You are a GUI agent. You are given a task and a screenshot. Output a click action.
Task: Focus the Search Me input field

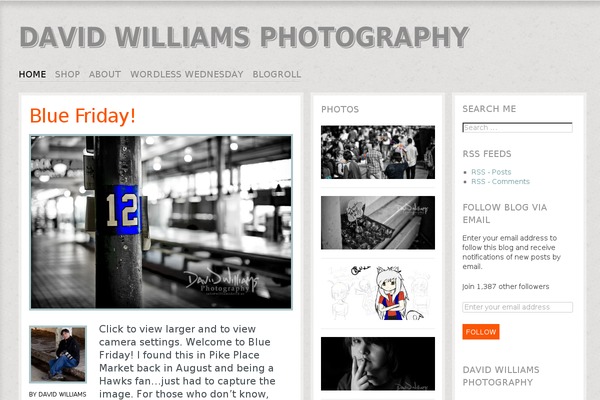[x=517, y=127]
